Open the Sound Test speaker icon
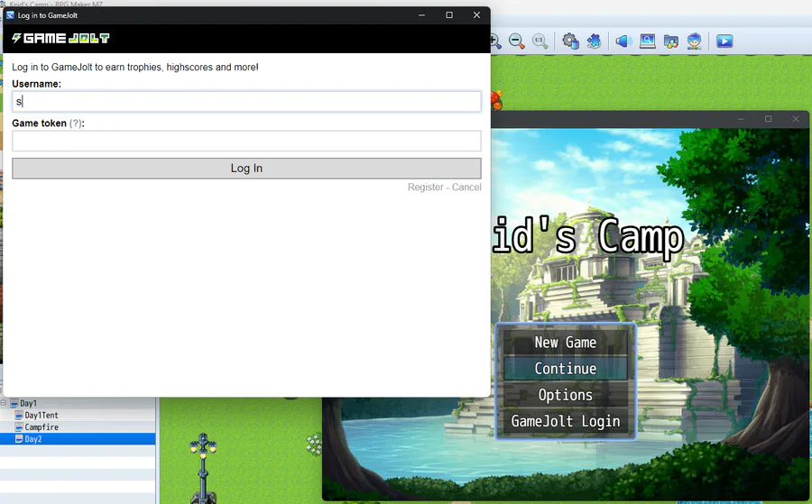Screen dimensions: 812x504 623,41
